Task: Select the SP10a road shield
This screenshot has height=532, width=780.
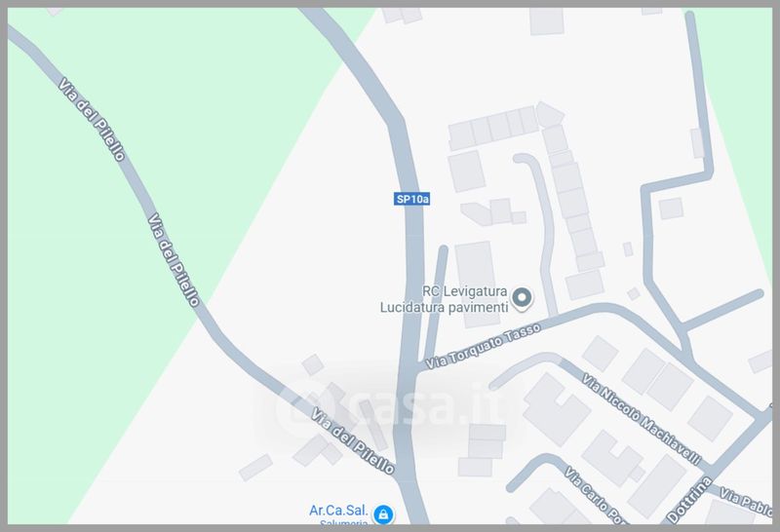Action: (x=411, y=199)
